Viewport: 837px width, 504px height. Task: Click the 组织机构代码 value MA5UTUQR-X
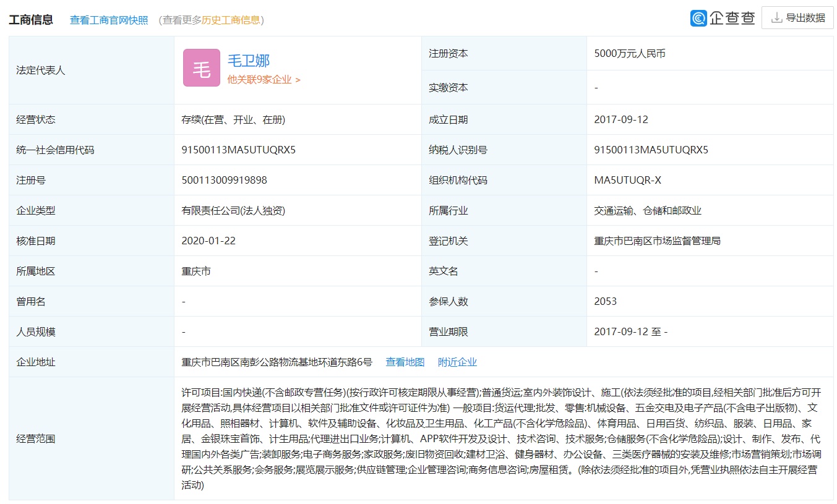(627, 181)
